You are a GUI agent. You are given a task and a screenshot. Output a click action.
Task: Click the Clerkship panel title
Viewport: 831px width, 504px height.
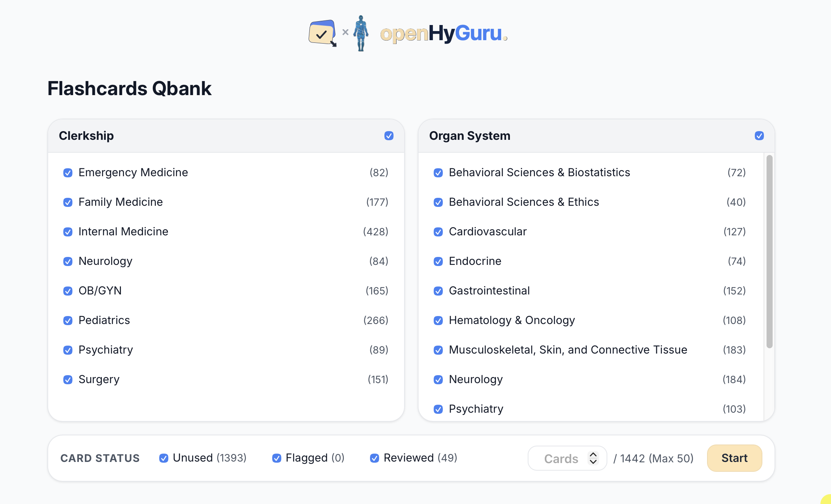point(86,136)
